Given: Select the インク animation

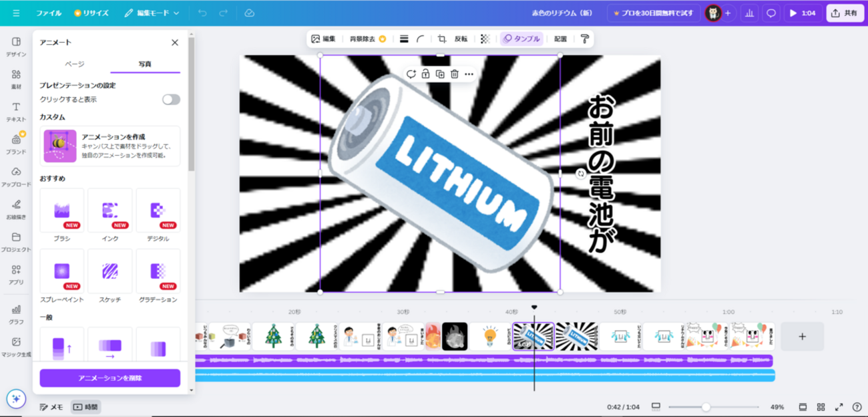Looking at the screenshot, I should point(110,215).
